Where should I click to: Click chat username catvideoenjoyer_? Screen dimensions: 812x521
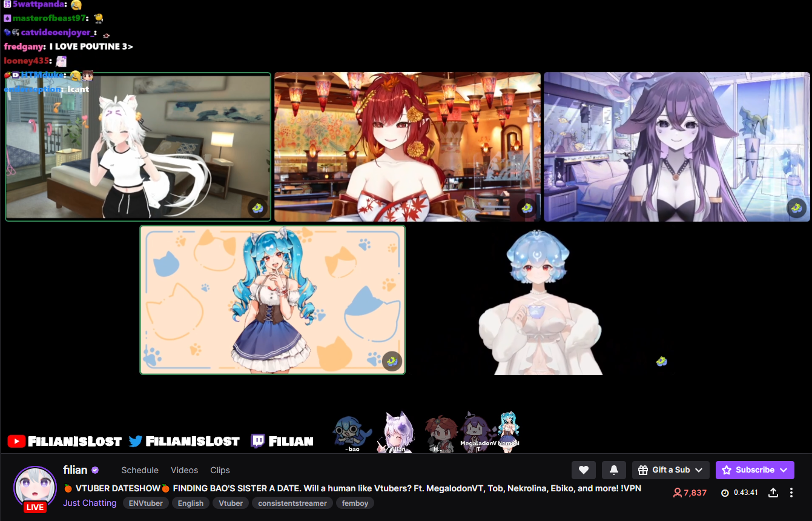coord(58,32)
